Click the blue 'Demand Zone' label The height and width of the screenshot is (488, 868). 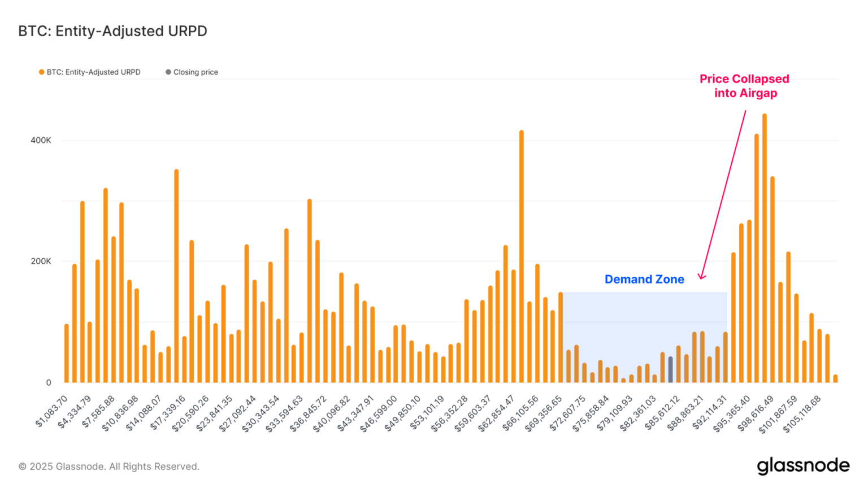[644, 279]
